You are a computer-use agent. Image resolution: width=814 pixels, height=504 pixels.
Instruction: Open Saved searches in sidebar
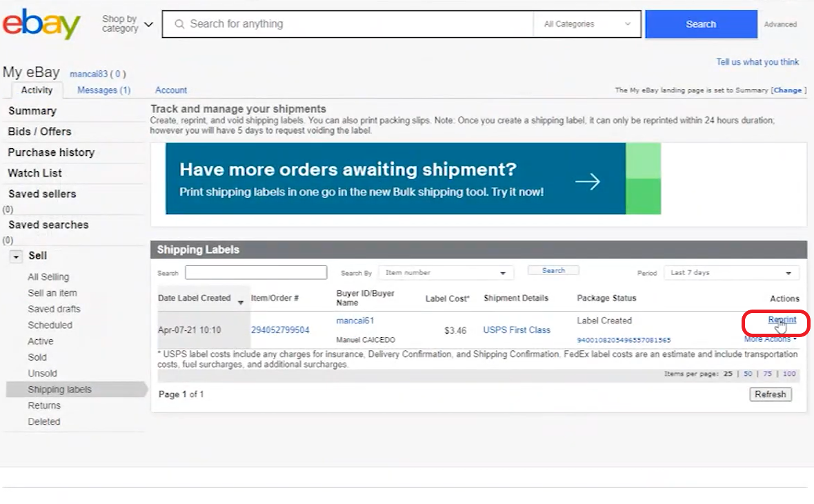coord(48,225)
